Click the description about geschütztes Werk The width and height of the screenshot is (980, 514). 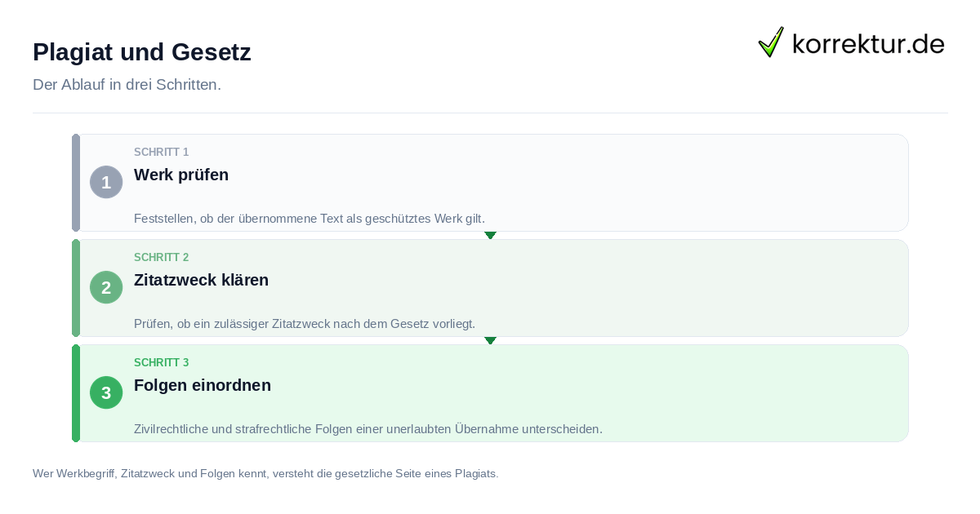310,219
